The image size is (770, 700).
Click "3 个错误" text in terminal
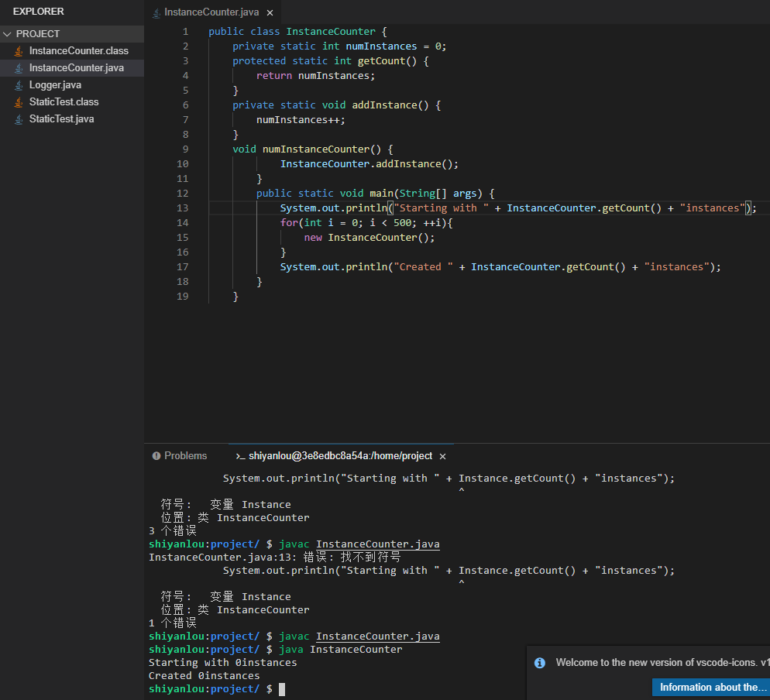(x=173, y=530)
